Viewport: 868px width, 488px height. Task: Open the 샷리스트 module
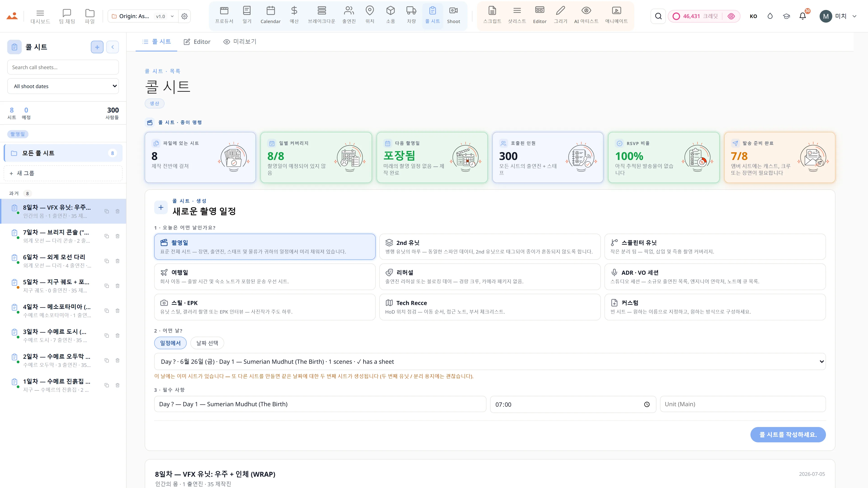coord(517,16)
